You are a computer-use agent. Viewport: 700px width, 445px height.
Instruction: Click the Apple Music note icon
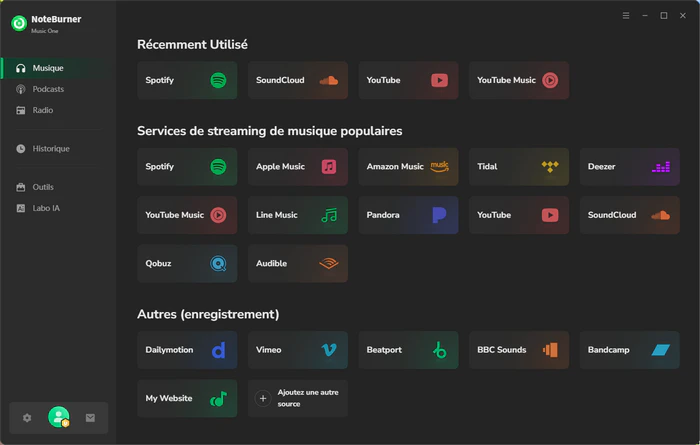click(x=329, y=166)
